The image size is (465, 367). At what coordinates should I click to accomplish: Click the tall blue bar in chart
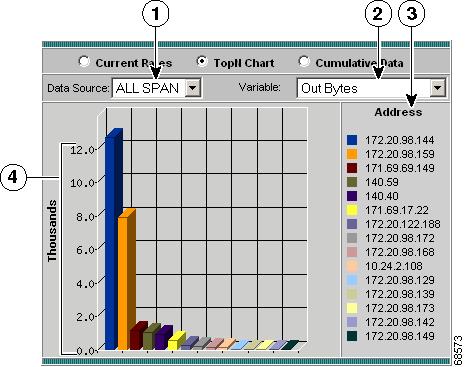112,240
